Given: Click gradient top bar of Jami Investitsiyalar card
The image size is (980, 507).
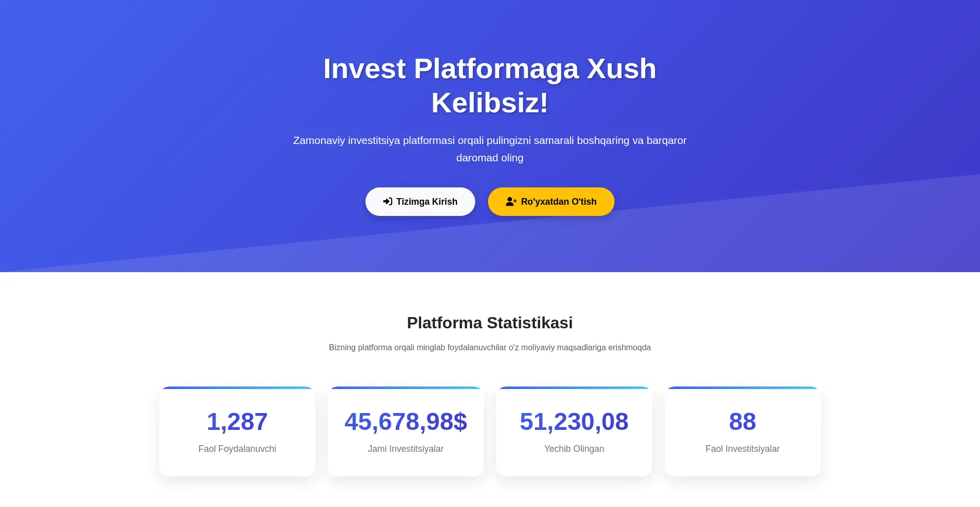Looking at the screenshot, I should [x=405, y=388].
